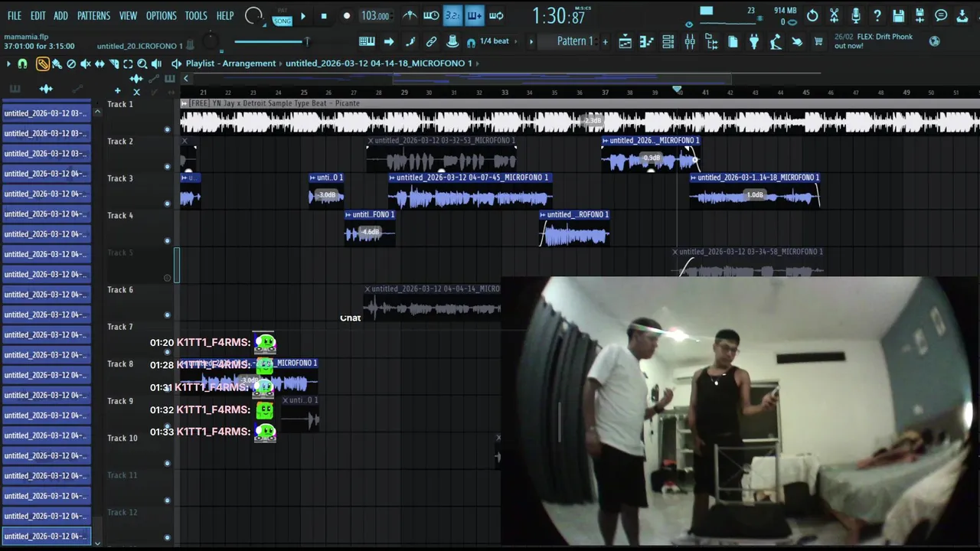The width and height of the screenshot is (980, 551).
Task: Open the 04-07-45_MICROFONO 1 clip menu
Action: point(392,178)
